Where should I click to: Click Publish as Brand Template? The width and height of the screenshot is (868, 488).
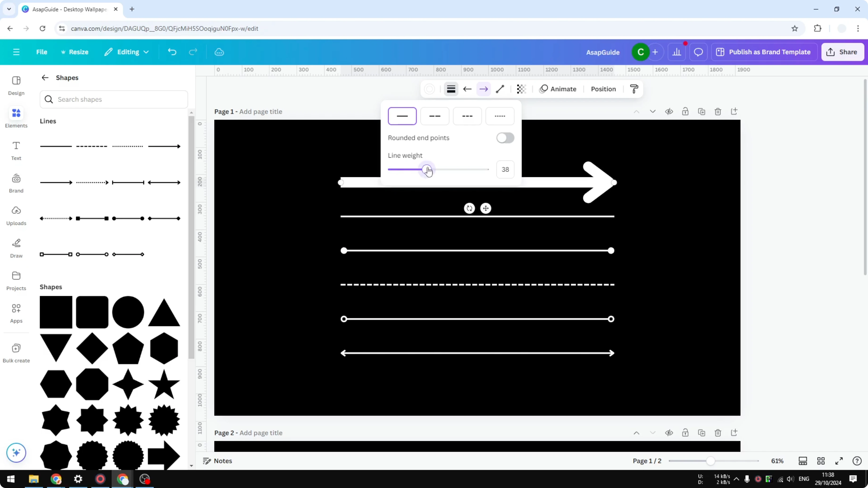pos(764,52)
